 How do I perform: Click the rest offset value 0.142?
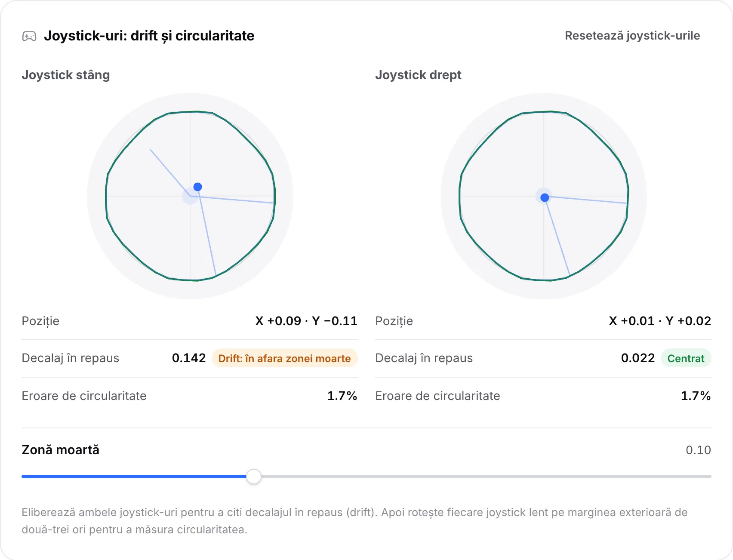coord(189,358)
